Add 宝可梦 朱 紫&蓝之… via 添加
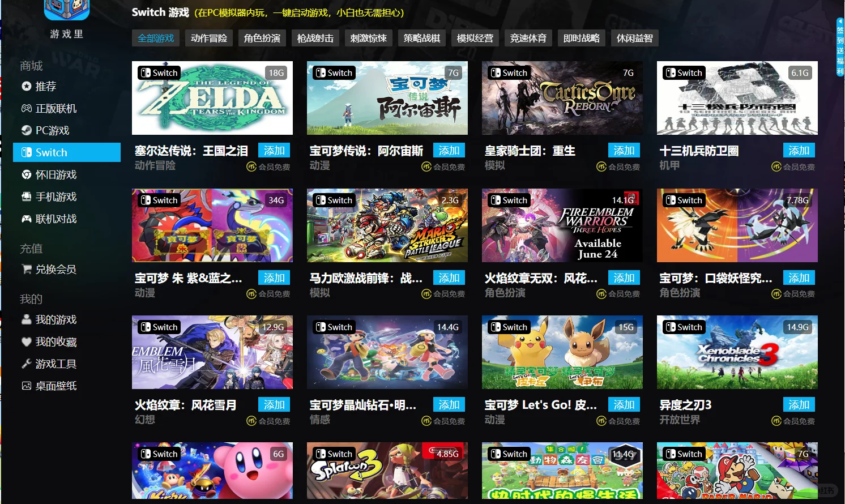This screenshot has height=504, width=845. [274, 277]
